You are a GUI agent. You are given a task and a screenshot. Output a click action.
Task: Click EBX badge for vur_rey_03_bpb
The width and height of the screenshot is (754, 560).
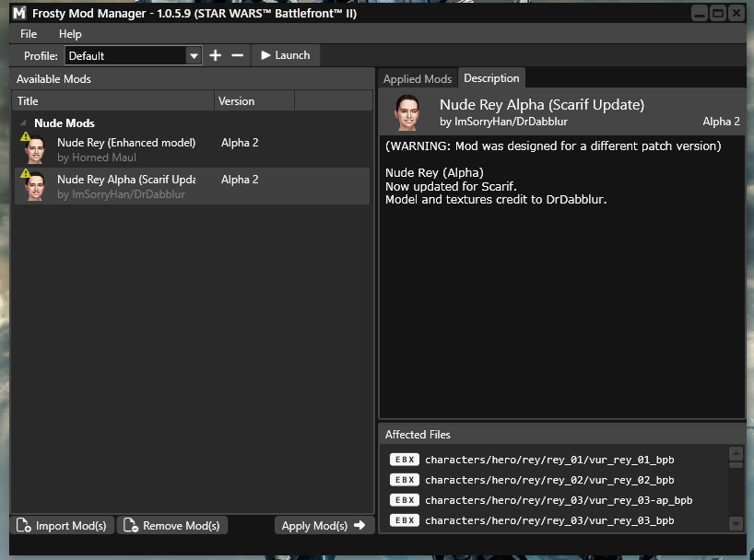[405, 520]
